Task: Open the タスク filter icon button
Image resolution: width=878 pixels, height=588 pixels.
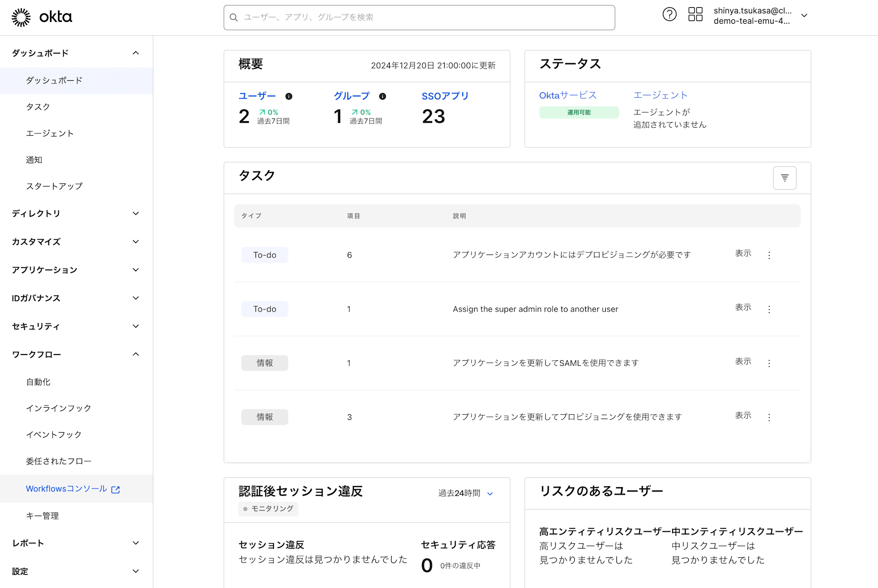Action: coord(784,178)
